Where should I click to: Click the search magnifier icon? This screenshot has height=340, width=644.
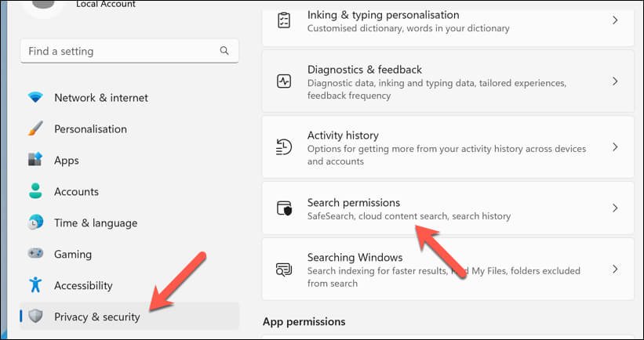click(x=224, y=51)
